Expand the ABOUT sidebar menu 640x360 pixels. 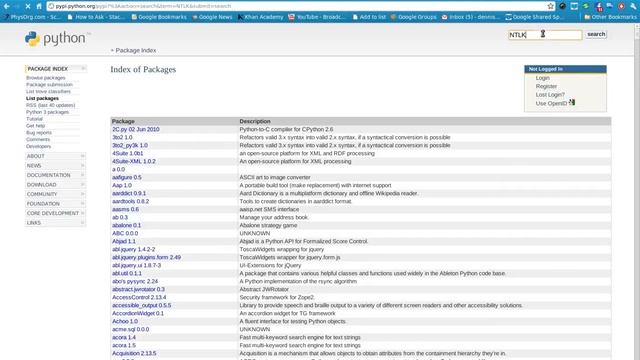coord(56,156)
